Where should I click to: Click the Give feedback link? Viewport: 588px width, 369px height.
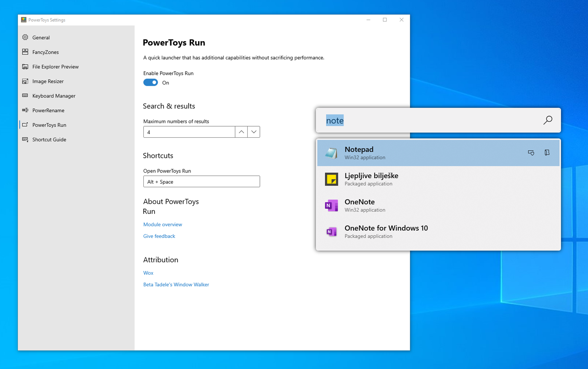[x=159, y=236]
